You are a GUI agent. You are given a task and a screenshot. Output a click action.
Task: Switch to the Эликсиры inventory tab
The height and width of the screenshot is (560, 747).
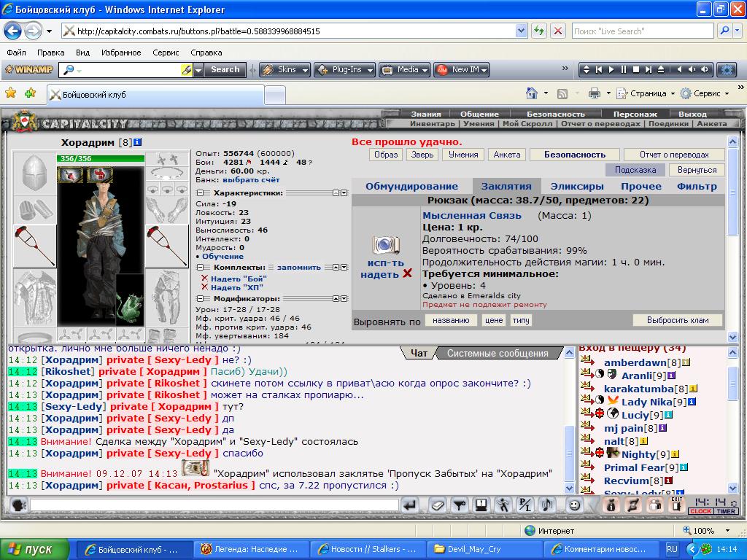pos(576,186)
